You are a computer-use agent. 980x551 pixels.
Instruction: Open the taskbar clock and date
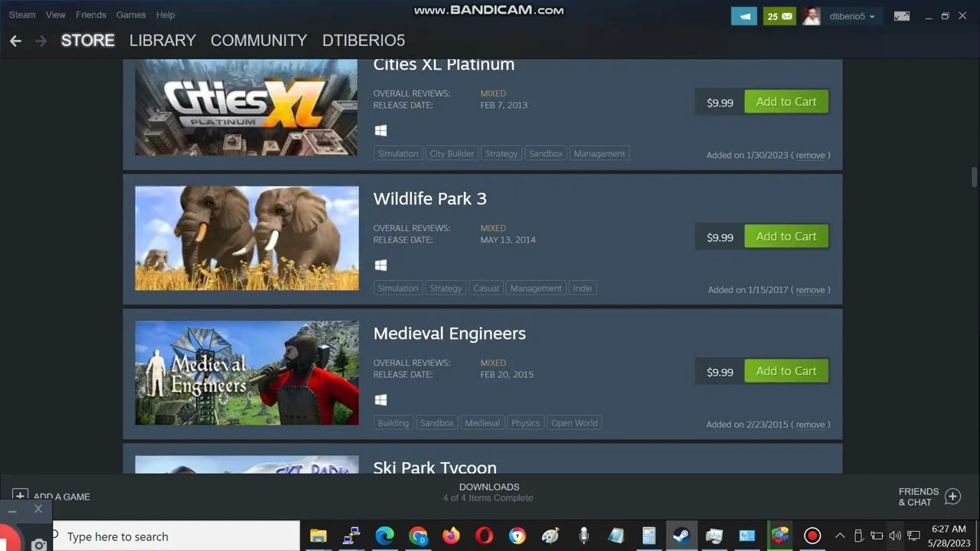click(x=949, y=536)
